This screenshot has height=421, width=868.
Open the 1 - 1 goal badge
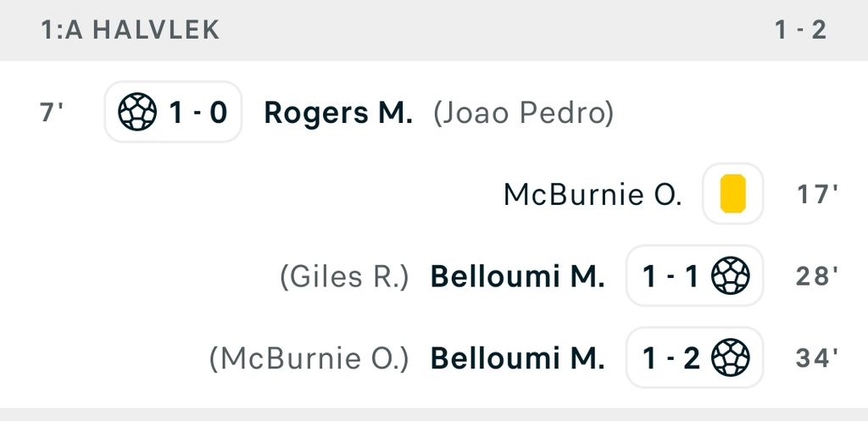(695, 275)
